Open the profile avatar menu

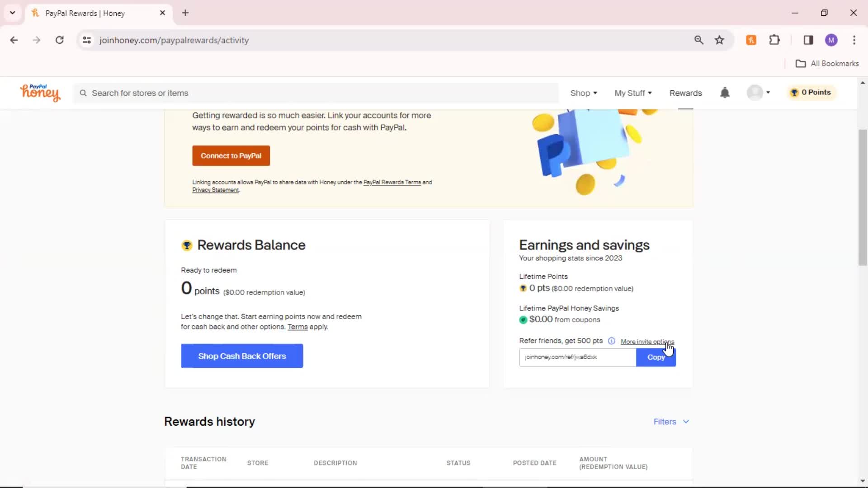click(x=759, y=93)
